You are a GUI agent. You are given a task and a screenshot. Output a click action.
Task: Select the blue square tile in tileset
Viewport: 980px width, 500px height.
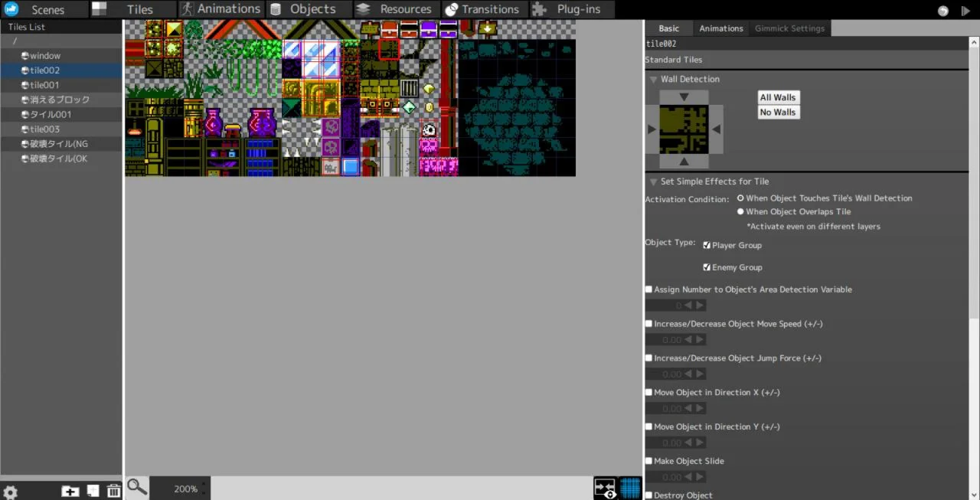[351, 166]
